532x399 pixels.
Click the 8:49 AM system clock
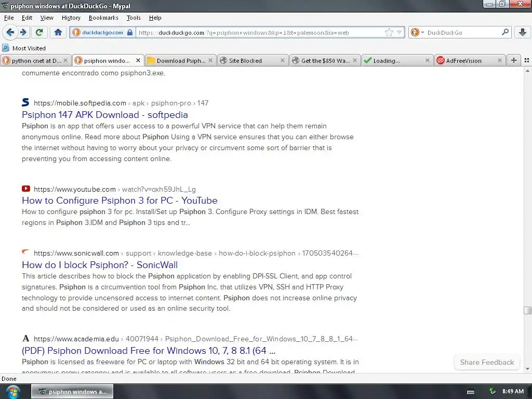pyautogui.click(x=513, y=392)
